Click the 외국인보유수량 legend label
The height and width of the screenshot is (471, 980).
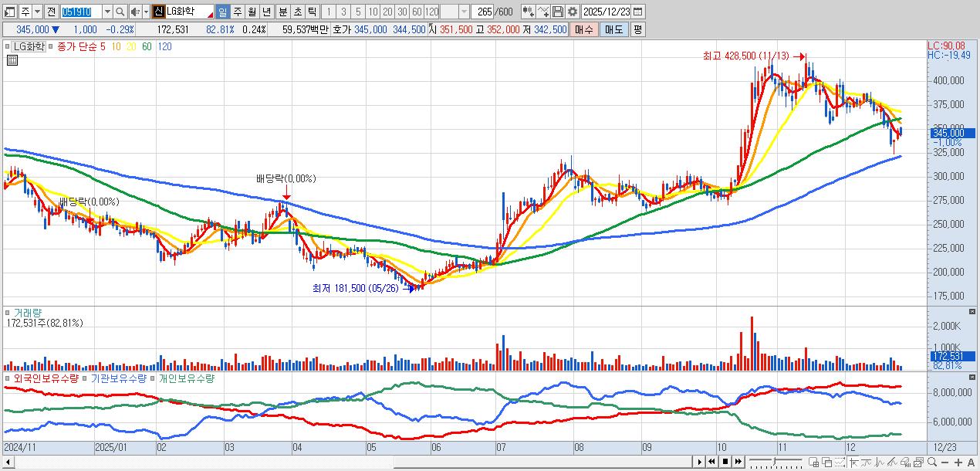(46, 379)
